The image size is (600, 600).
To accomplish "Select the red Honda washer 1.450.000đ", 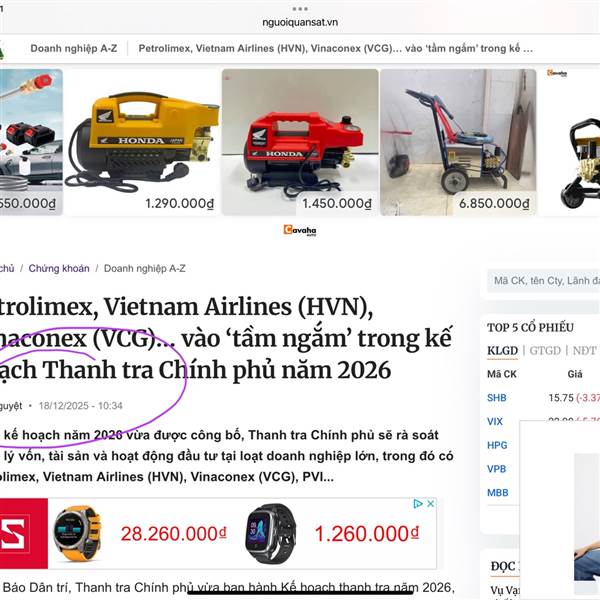I will 300,142.
